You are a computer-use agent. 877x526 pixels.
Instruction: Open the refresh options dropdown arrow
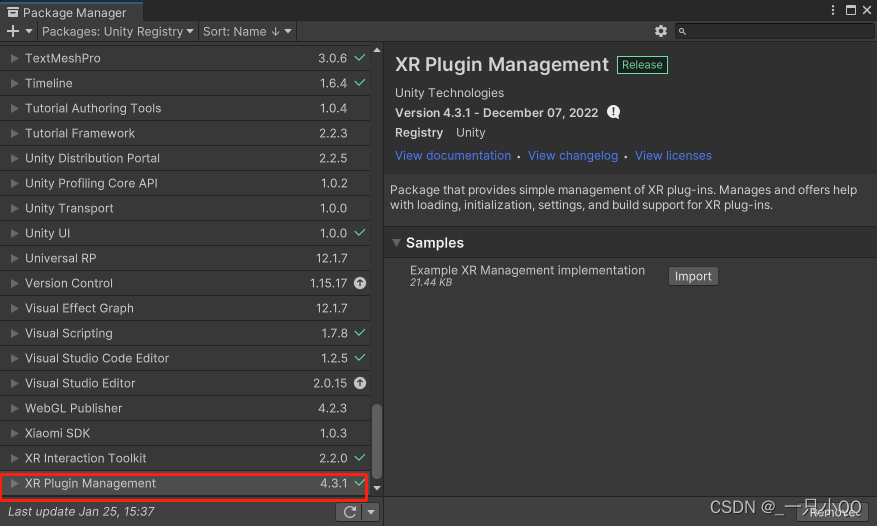coord(371,511)
